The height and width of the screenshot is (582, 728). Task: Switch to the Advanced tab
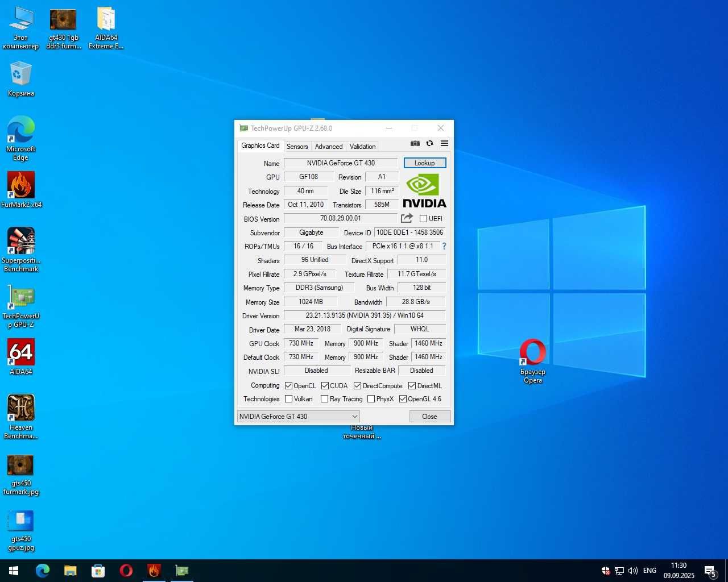click(x=329, y=147)
